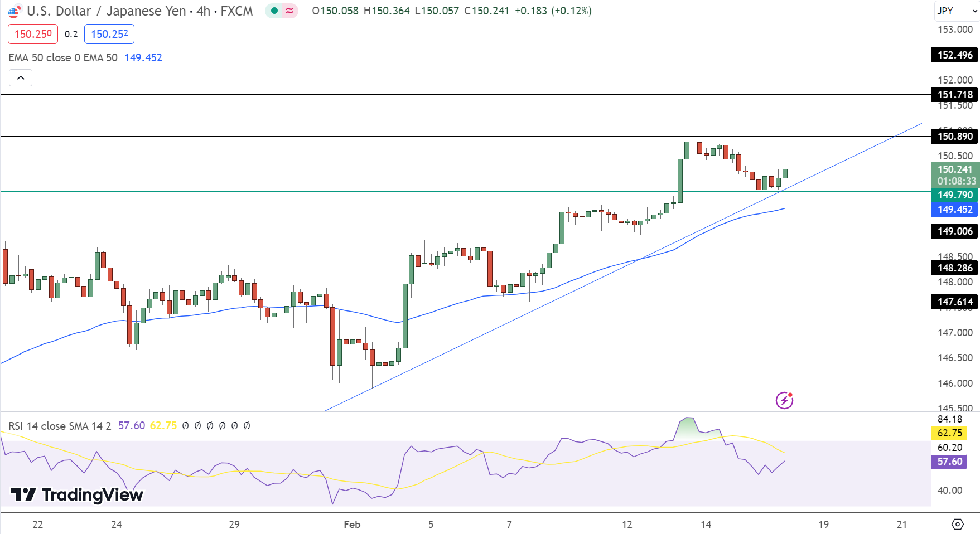The width and height of the screenshot is (980, 534).
Task: Click the Feb marker on time axis
Action: point(352,525)
